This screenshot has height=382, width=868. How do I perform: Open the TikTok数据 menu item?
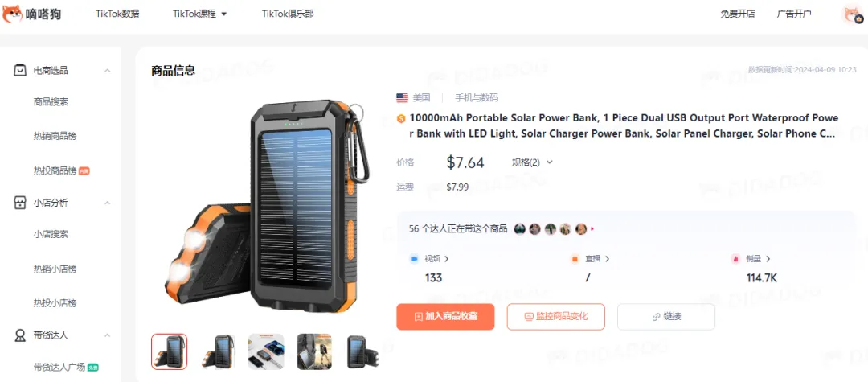tap(117, 14)
